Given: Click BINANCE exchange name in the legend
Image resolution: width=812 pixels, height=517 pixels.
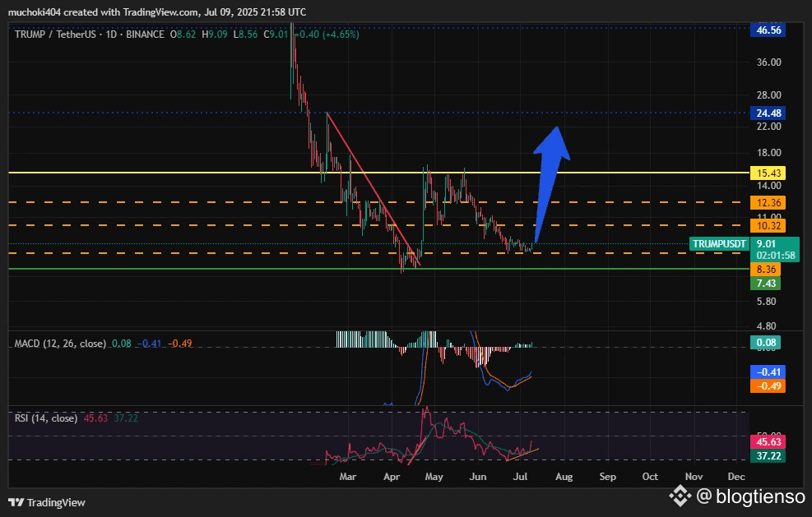Looking at the screenshot, I should click(x=145, y=35).
